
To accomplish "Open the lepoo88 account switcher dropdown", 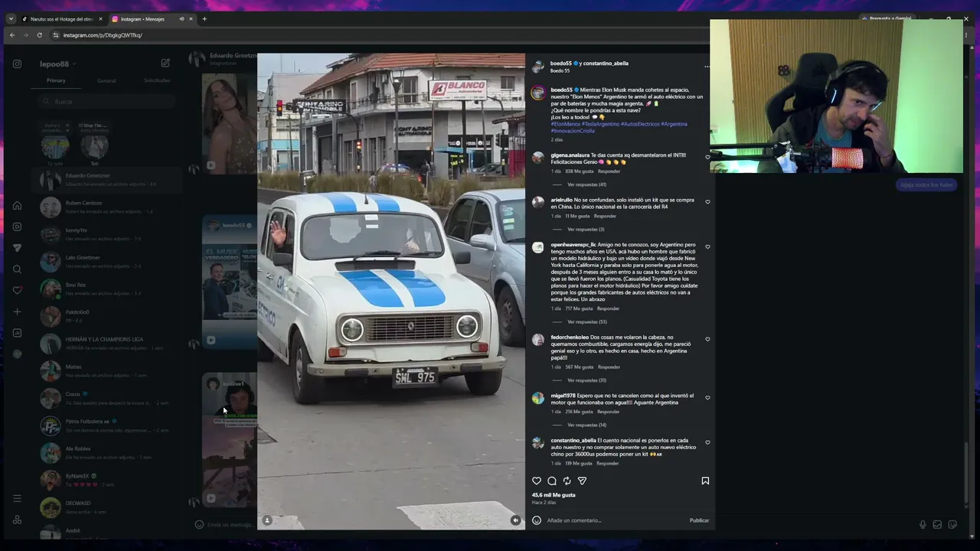I will coord(58,64).
